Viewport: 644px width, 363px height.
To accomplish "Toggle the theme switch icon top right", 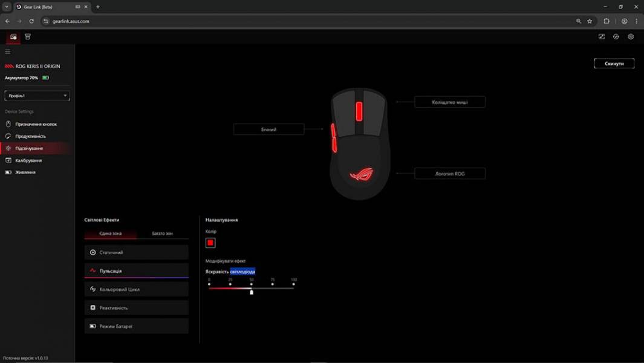I will [x=601, y=36].
